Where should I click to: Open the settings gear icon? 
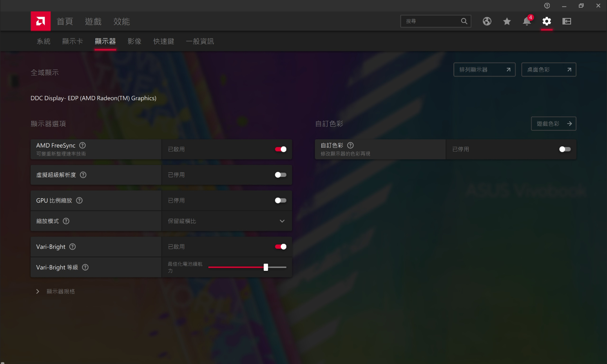[x=547, y=21]
